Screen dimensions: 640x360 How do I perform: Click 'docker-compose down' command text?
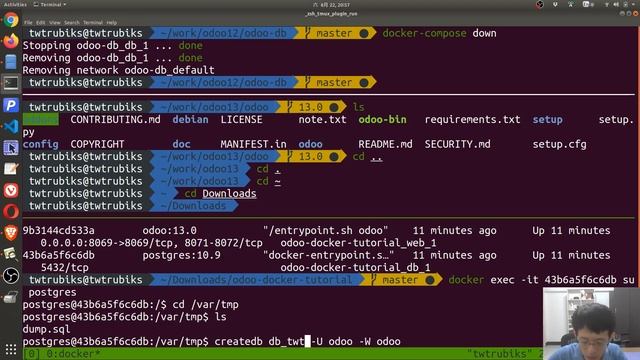439,33
